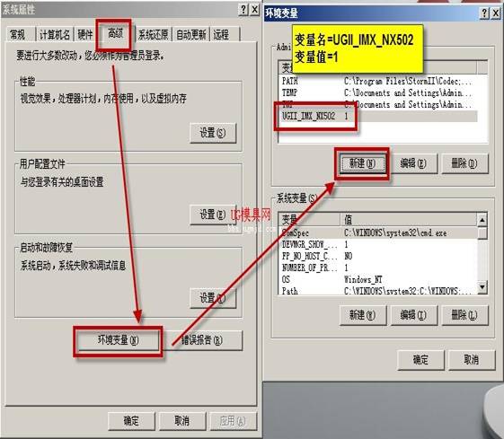The image size is (504, 439).
Task: Click 新建(W) for system variables
Action: (x=362, y=315)
